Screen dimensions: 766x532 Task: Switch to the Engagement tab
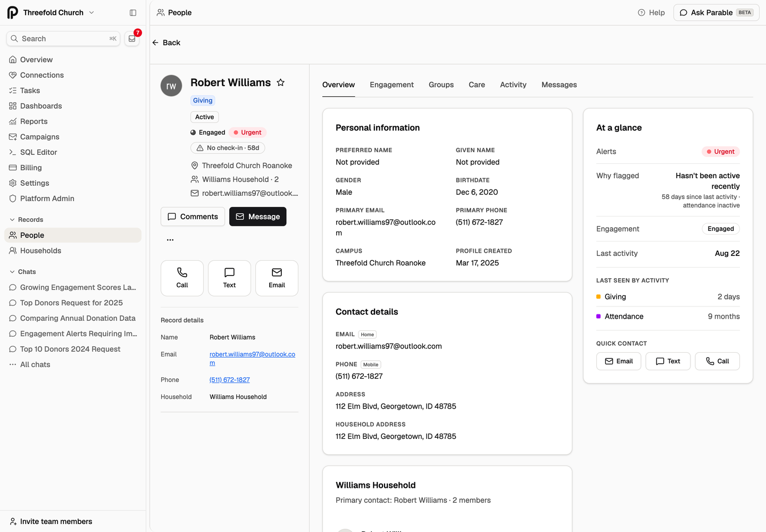pyautogui.click(x=392, y=85)
